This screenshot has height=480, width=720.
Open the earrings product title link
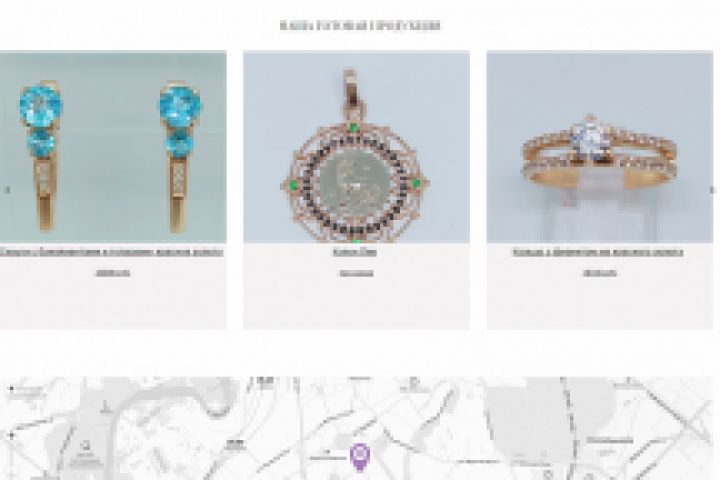coord(112,252)
